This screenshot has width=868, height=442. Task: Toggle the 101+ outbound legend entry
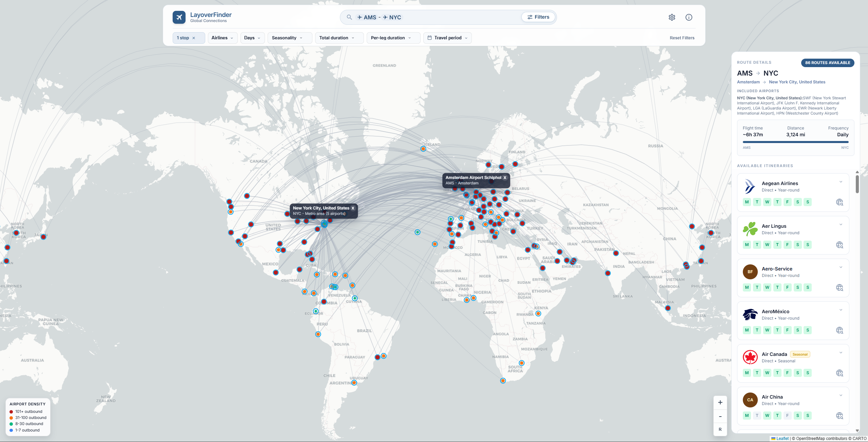(11, 411)
